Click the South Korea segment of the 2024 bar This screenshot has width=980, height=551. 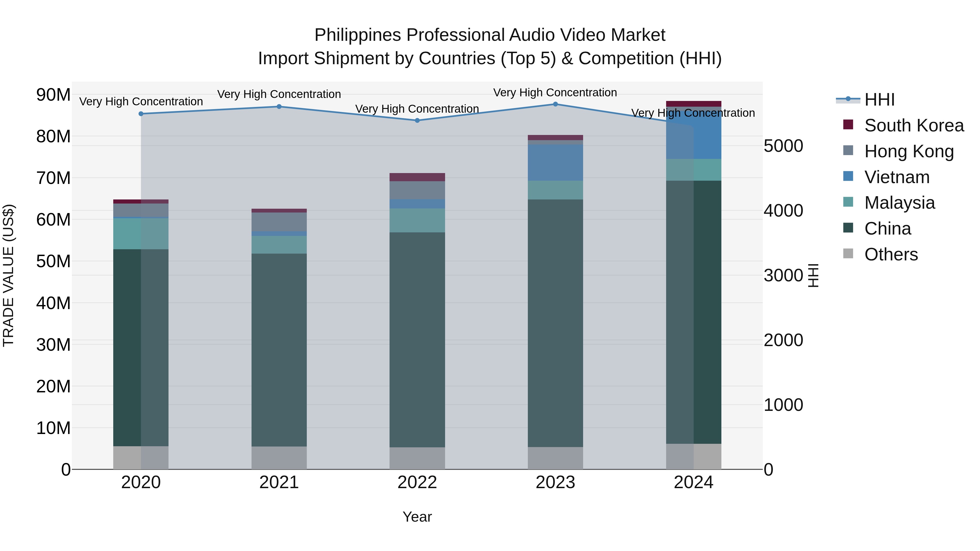[x=694, y=104]
